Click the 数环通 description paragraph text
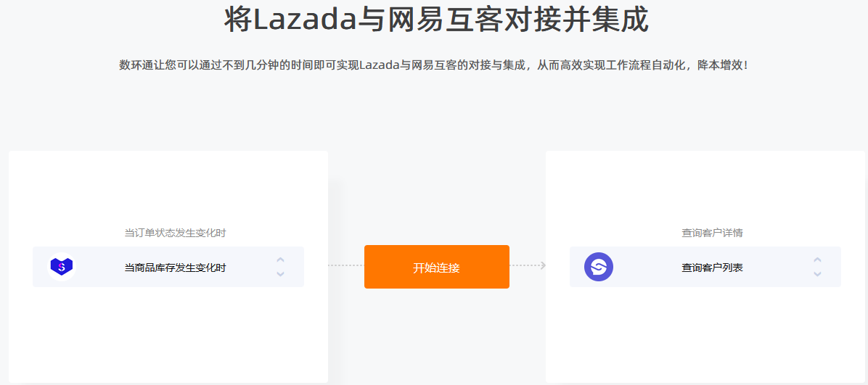868x385 pixels. tap(433, 65)
